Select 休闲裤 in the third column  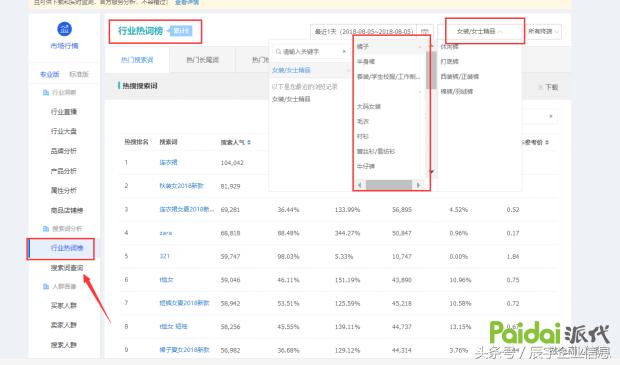pyautogui.click(x=450, y=47)
